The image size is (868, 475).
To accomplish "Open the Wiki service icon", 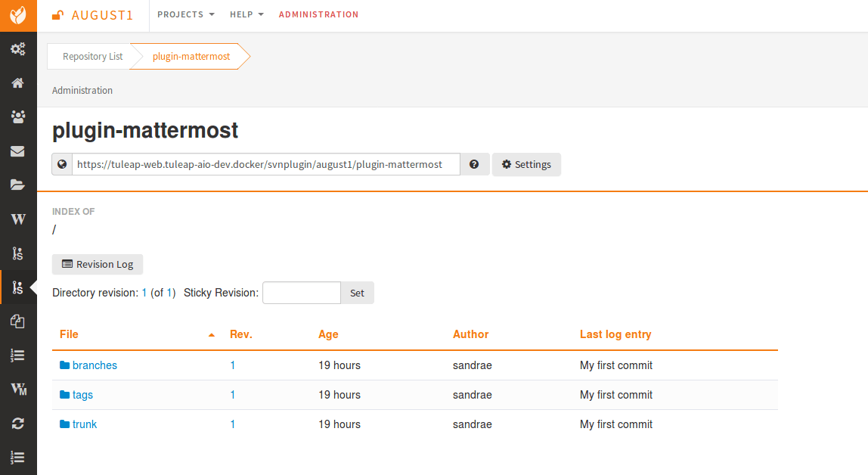I will [17, 219].
